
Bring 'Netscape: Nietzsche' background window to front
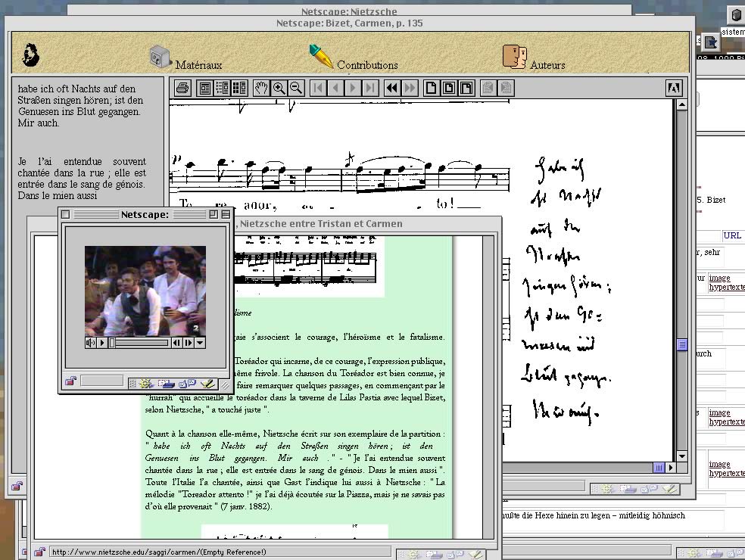349,11
